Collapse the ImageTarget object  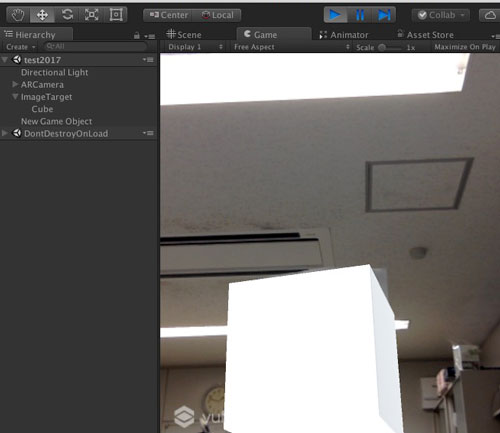15,97
